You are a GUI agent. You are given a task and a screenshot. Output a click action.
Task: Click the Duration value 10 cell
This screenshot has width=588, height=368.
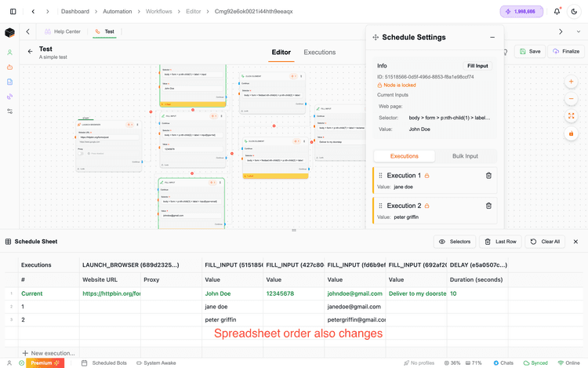coord(477,293)
